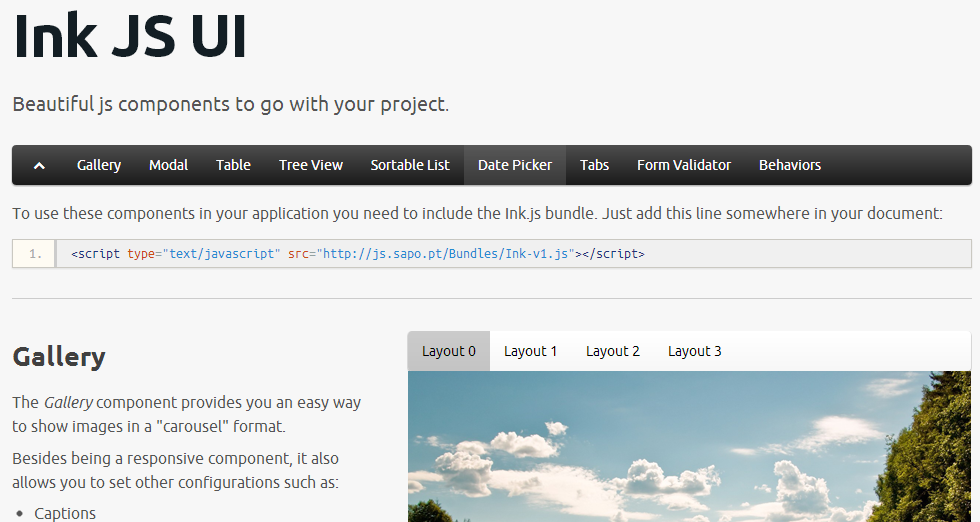The image size is (980, 522).
Task: Click the Captions list item
Action: 65,513
